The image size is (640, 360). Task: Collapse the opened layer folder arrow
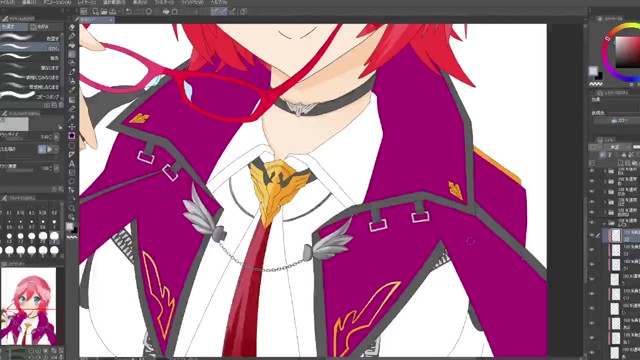(x=605, y=223)
